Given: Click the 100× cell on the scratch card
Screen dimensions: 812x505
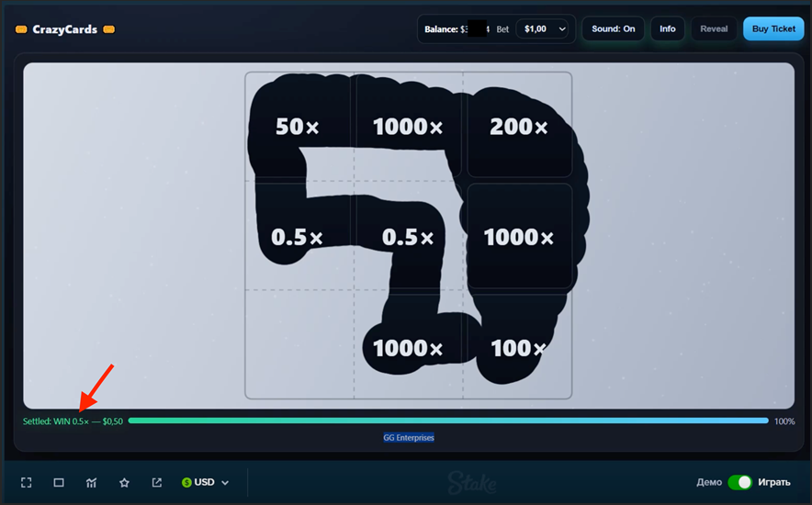Looking at the screenshot, I should (519, 348).
